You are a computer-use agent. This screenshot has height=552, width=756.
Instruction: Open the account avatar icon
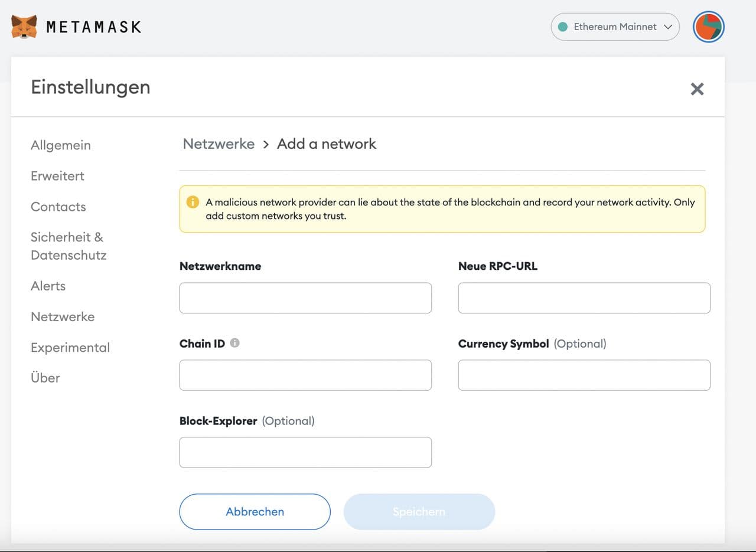tap(708, 27)
